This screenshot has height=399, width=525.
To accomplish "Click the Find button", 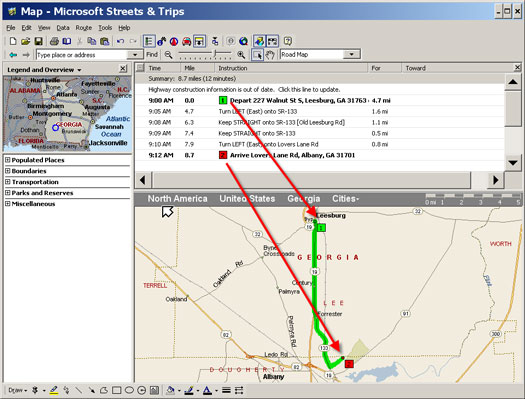I will pos(152,55).
